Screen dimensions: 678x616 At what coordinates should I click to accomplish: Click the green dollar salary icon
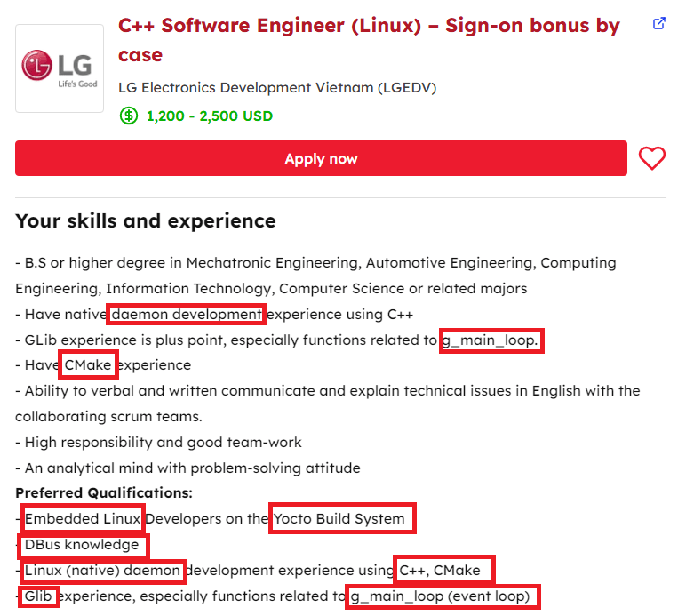(x=129, y=116)
